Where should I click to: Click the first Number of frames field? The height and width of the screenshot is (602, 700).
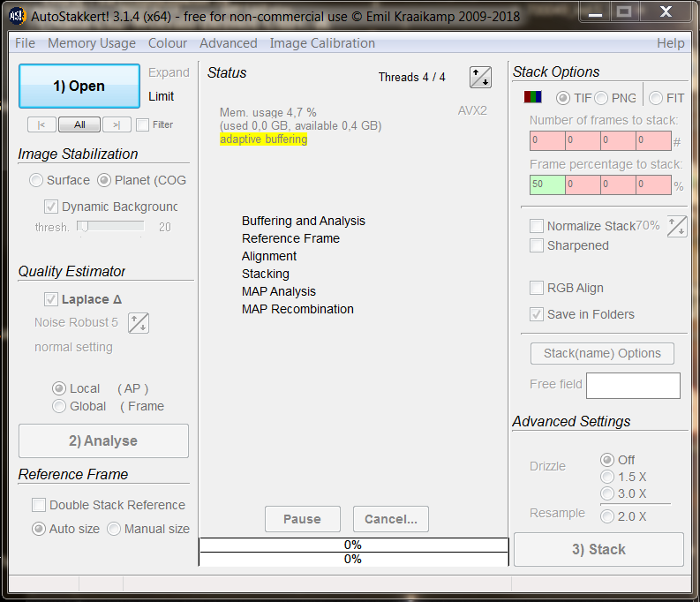(x=547, y=140)
